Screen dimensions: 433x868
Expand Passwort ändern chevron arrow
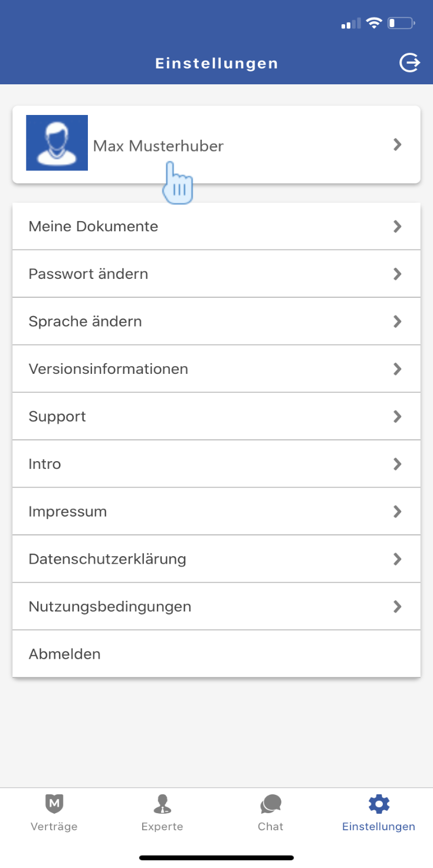tap(398, 274)
